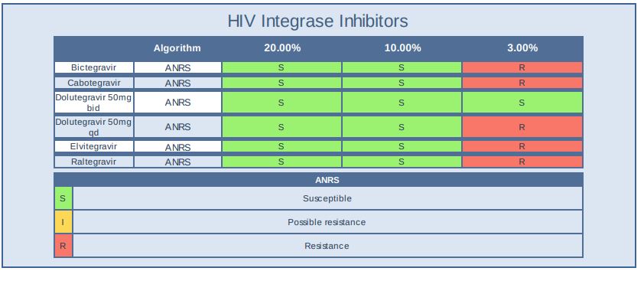644x281 pixels.
Task: Click the Dolutegravir 50mg bid row label
Action: pyautogui.click(x=94, y=102)
